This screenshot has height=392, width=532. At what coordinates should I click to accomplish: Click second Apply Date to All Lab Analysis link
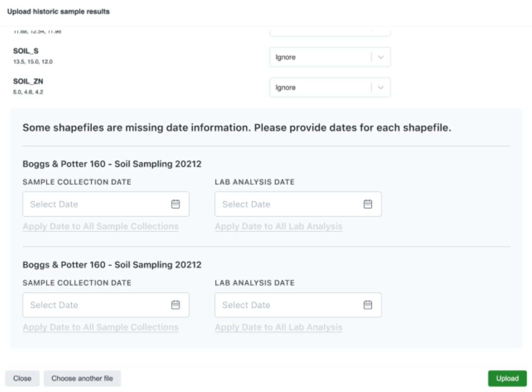pyautogui.click(x=278, y=327)
